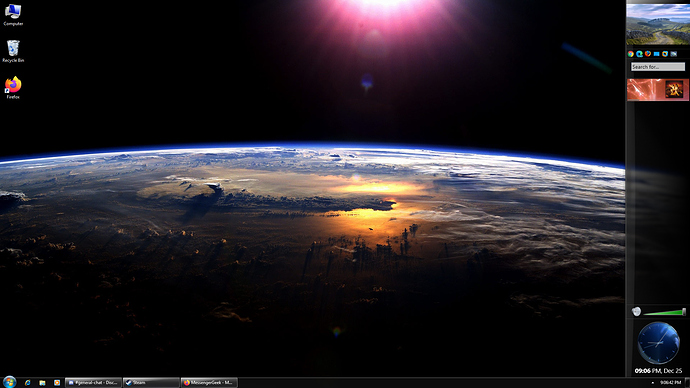Open Windows Explorer folder in quick launch

(x=42, y=383)
